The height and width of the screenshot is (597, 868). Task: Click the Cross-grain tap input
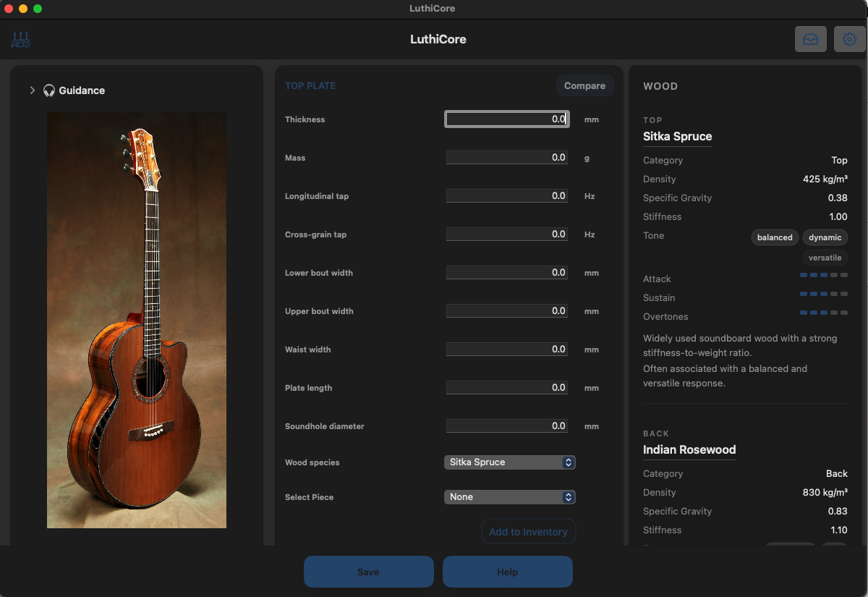coord(507,234)
